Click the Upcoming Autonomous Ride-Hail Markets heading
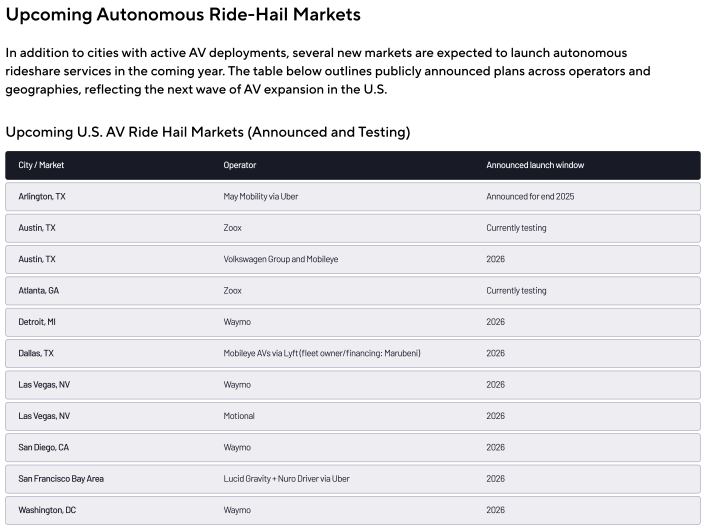 [x=183, y=15]
